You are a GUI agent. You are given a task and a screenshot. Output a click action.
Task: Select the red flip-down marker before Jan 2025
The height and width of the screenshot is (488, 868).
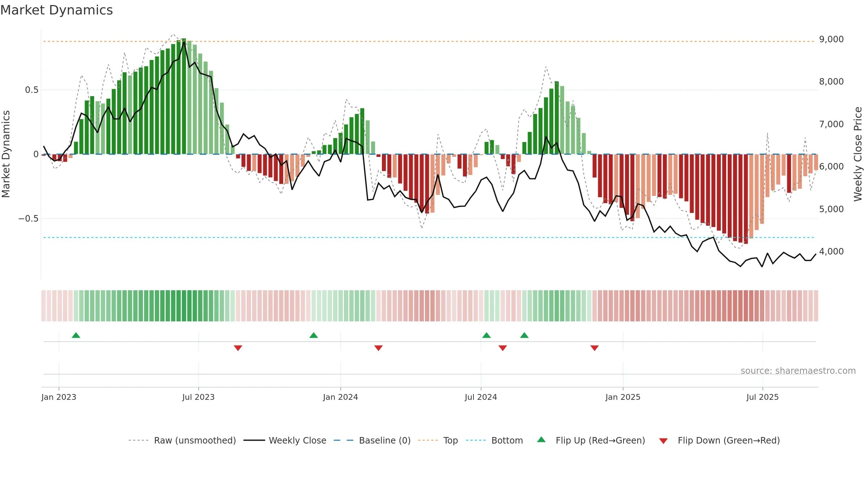595,348
